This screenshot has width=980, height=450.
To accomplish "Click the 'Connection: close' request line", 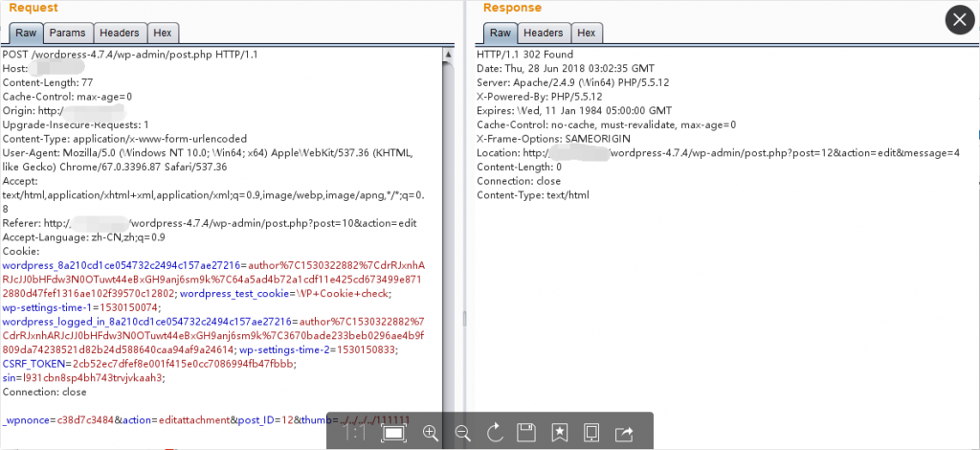I will tap(44, 392).
